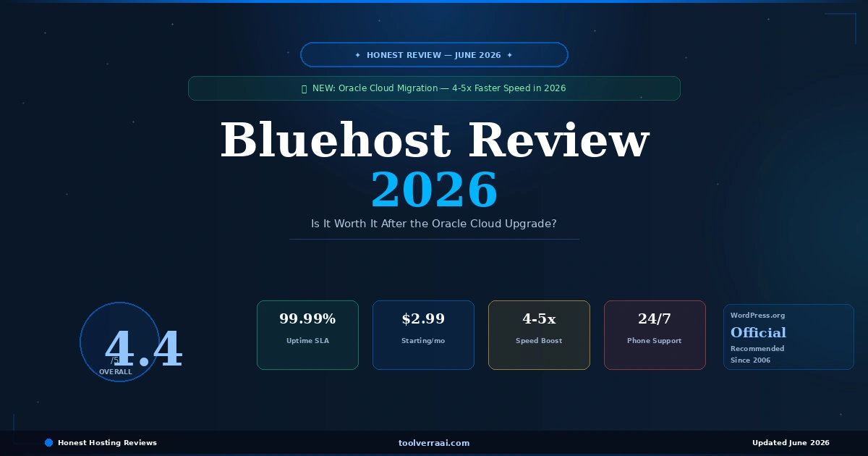Screen dimensions: 868x456
Task: Select the 99.99% Uptime SLA card
Action: 307,335
